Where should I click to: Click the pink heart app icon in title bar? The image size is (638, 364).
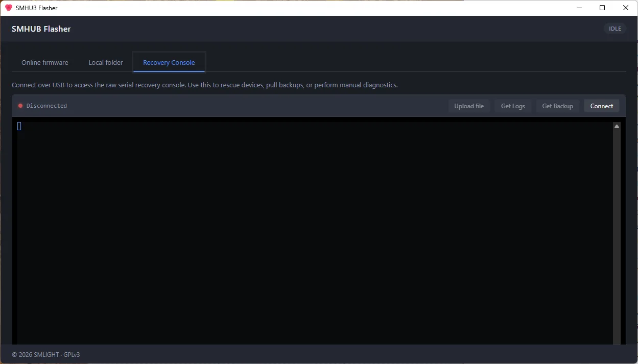[x=9, y=8]
